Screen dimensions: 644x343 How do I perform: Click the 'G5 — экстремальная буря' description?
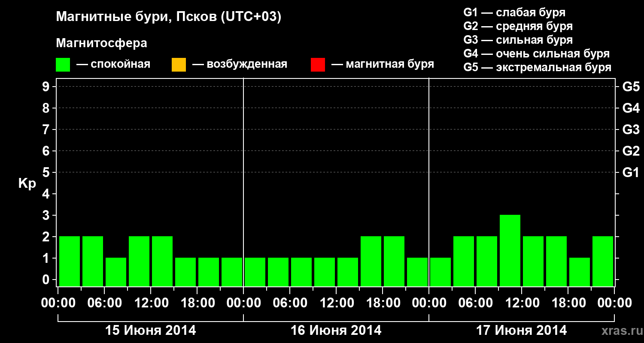click(x=538, y=67)
